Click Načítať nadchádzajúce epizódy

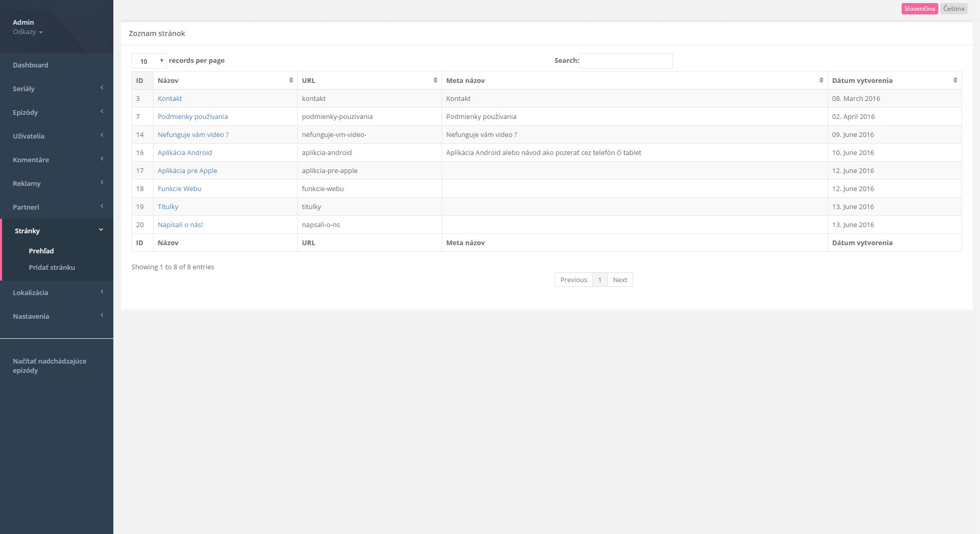point(49,366)
